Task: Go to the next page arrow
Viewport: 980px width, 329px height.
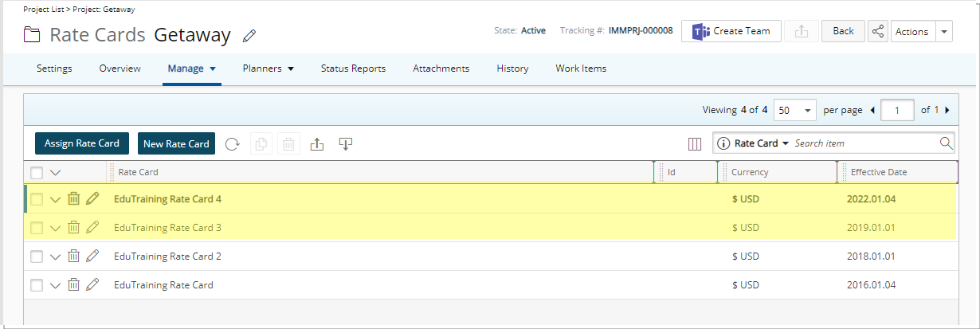Action: click(x=947, y=110)
